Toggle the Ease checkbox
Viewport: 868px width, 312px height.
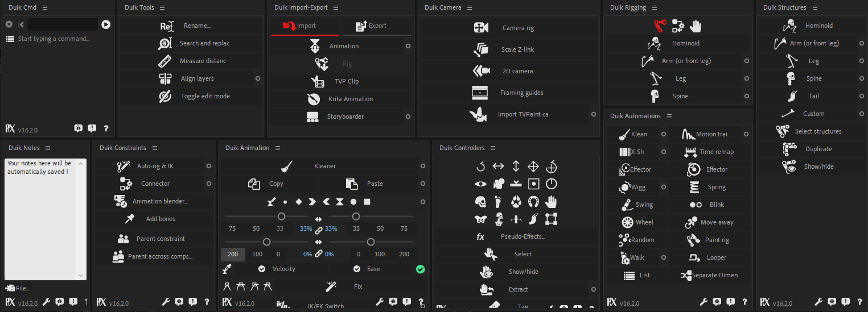[x=357, y=269]
